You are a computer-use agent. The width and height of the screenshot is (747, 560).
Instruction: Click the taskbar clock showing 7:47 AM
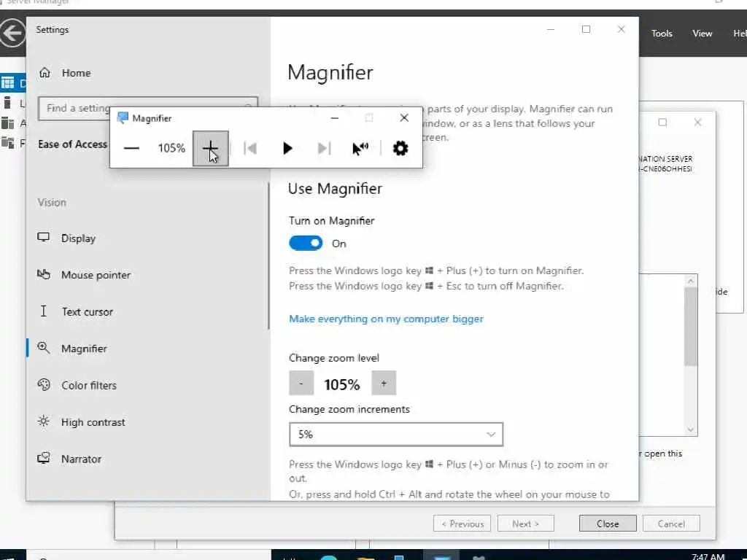708,556
